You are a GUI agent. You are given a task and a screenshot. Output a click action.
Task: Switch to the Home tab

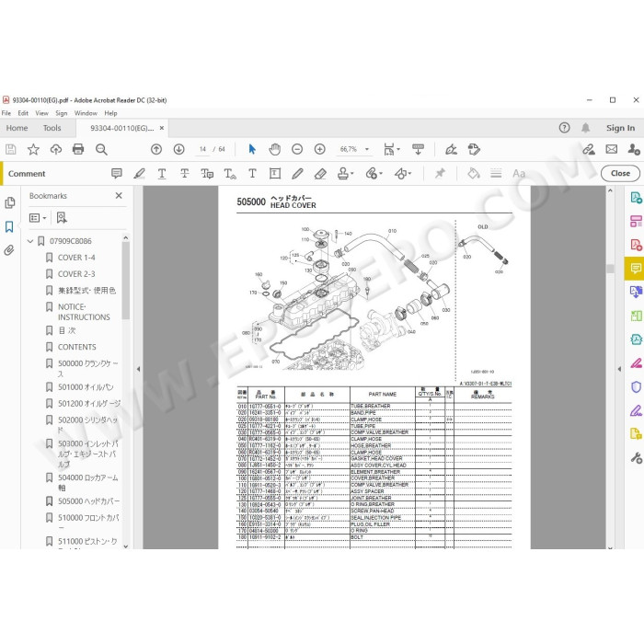[17, 128]
